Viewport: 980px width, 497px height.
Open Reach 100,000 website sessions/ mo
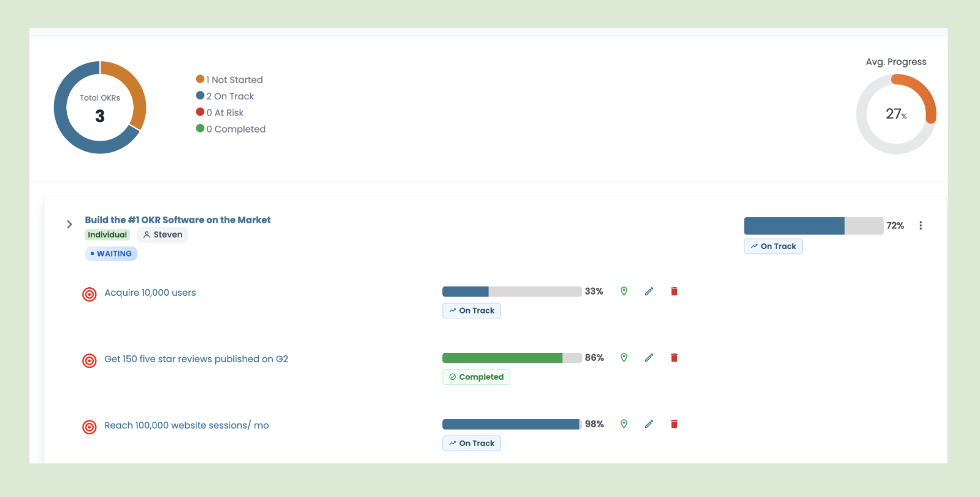pos(186,425)
